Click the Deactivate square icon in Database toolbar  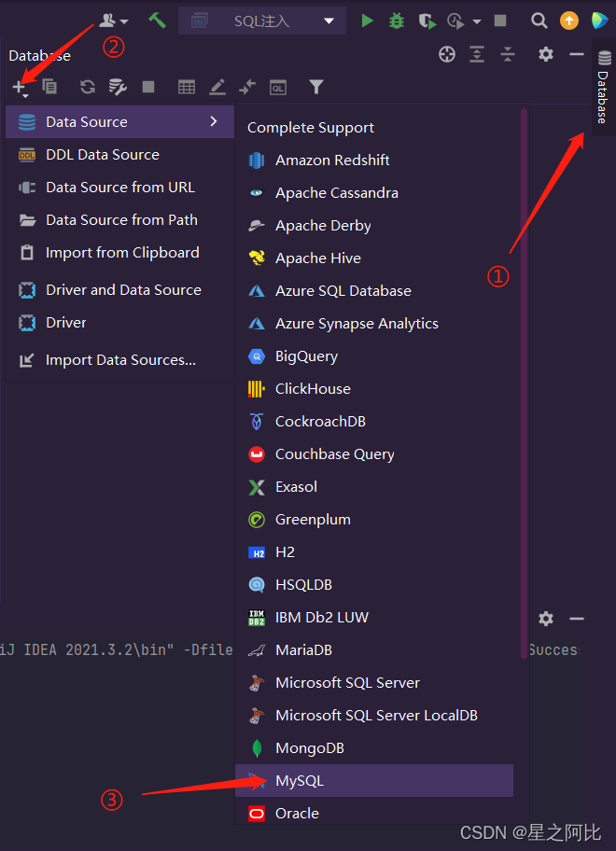148,86
